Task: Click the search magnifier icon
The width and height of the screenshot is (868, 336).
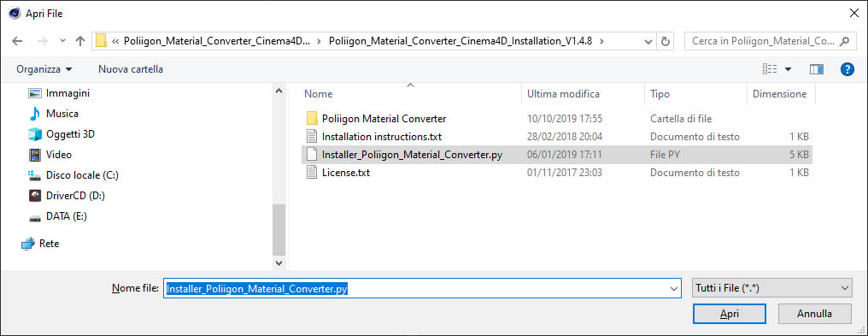Action: (844, 41)
